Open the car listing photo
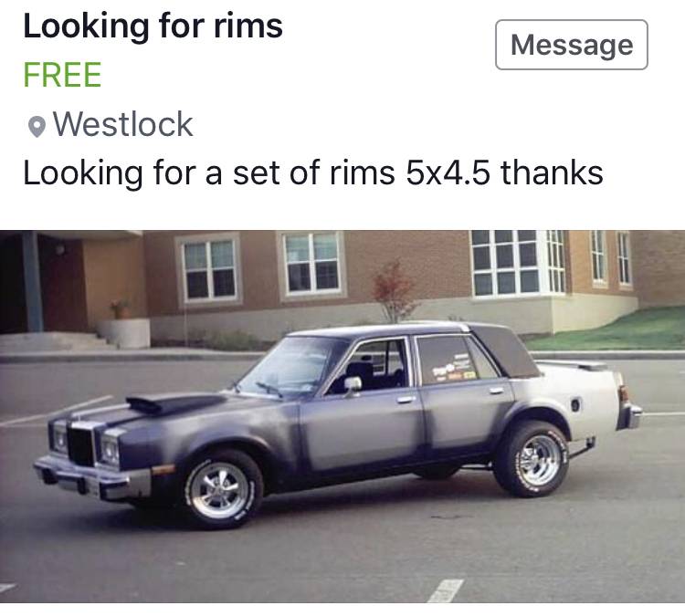 (342, 416)
